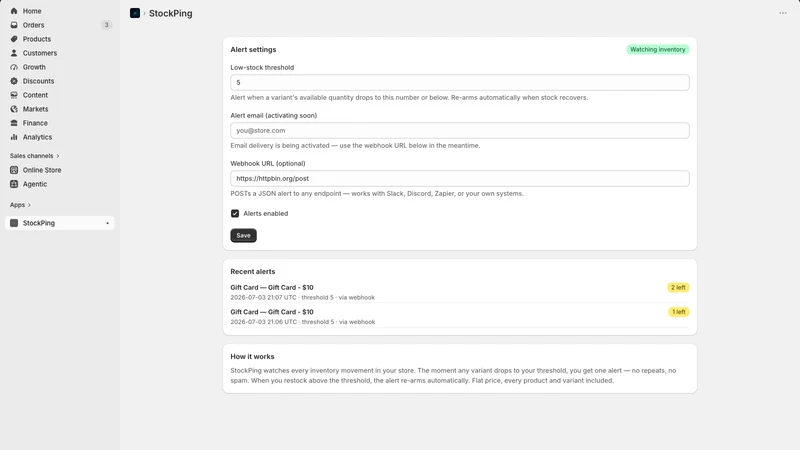Viewport: 800px width, 450px height.
Task: Click the Finance bank icon
Action: tap(14, 123)
